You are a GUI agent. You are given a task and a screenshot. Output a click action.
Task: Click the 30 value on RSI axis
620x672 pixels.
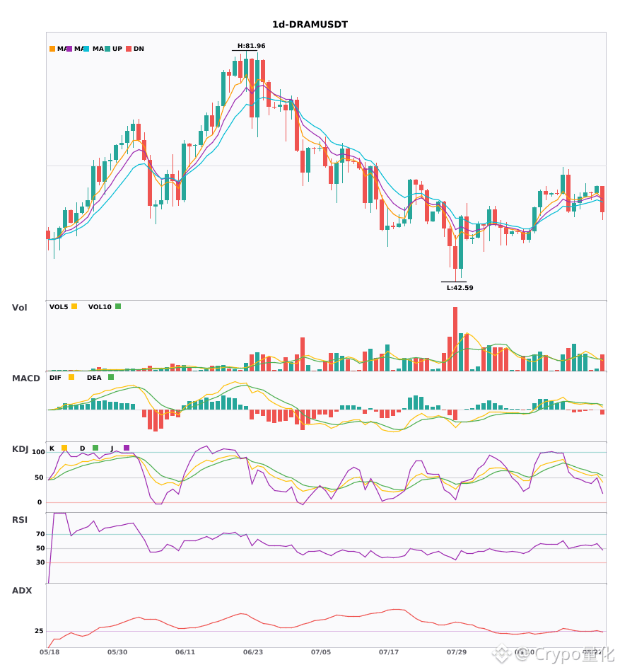(x=41, y=562)
